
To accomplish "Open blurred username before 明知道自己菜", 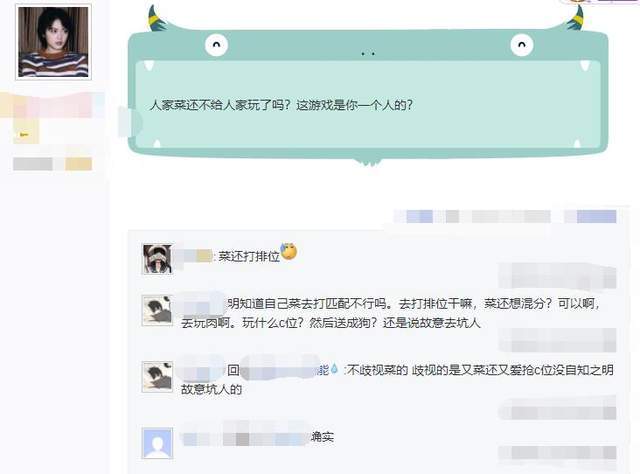I will coord(201,303).
